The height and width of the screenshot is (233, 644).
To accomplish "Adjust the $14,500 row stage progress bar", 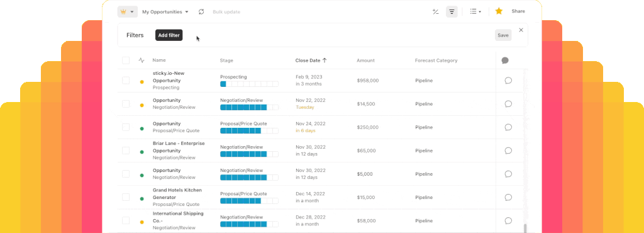I will coord(249,107).
